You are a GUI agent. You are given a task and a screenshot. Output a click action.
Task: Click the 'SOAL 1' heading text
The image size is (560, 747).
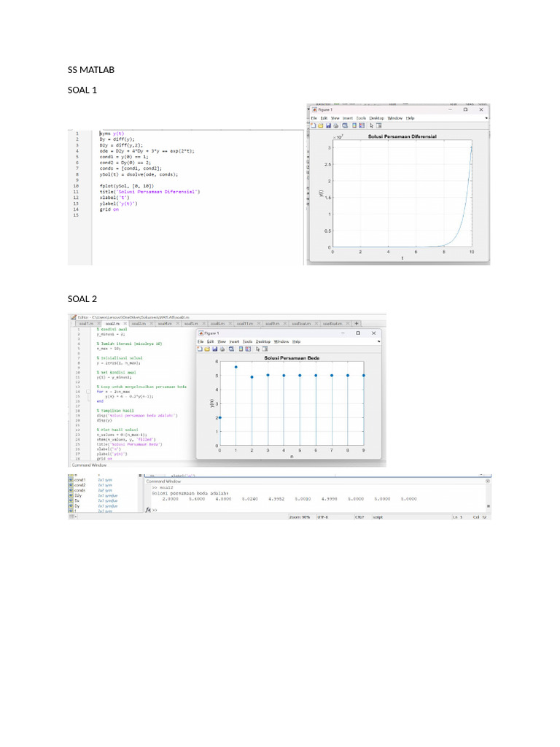coord(82,90)
